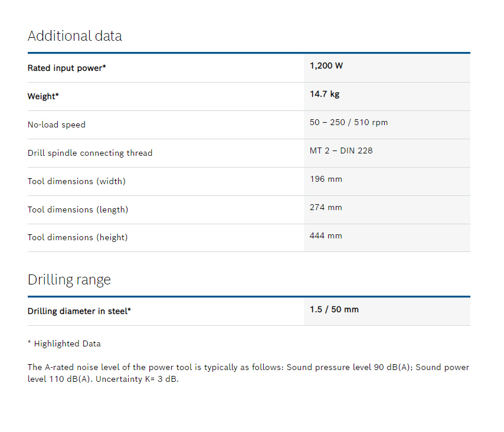This screenshot has width=504, height=432.
Task: Select the "Drilling diameter in steel*" label
Action: (x=79, y=311)
